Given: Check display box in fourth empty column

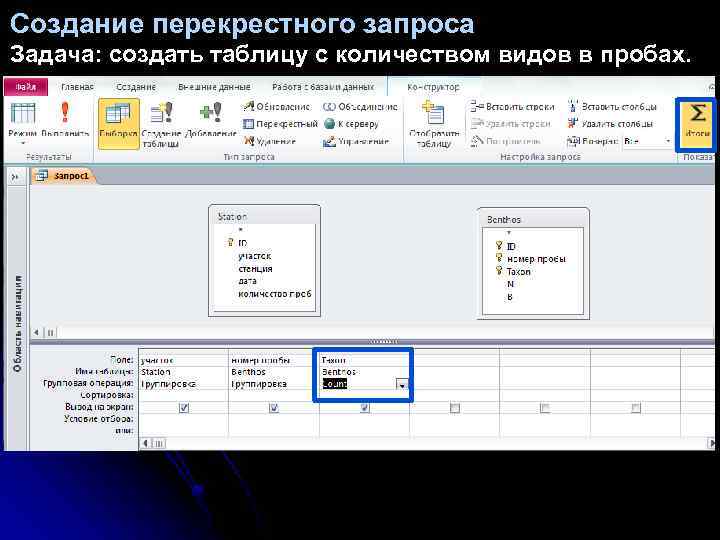Looking at the screenshot, I should click(x=455, y=407).
